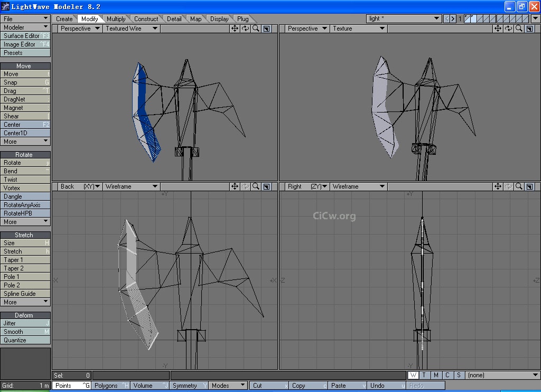This screenshot has width=541, height=392.
Task: Switch to the Display tab
Action: click(219, 19)
